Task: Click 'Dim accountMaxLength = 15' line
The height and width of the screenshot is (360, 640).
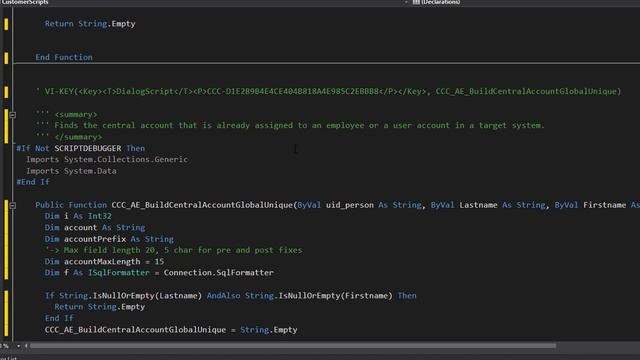Action: [x=104, y=262]
